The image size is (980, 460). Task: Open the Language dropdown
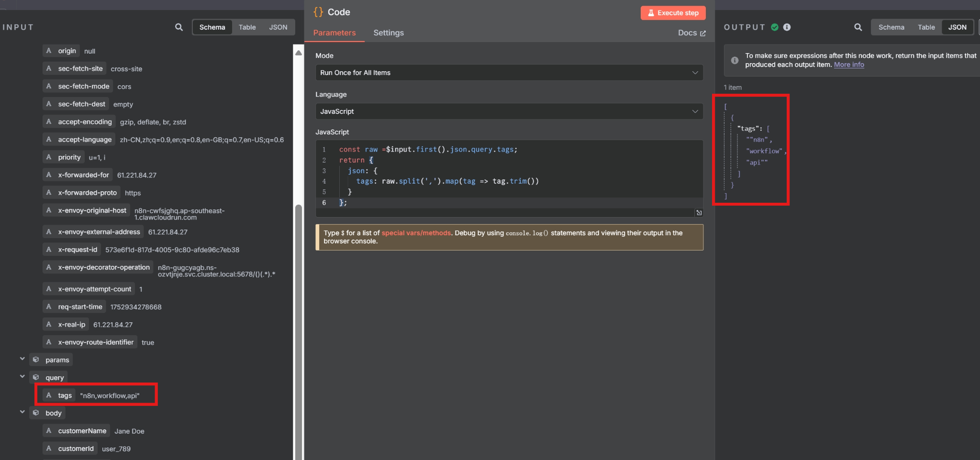509,111
